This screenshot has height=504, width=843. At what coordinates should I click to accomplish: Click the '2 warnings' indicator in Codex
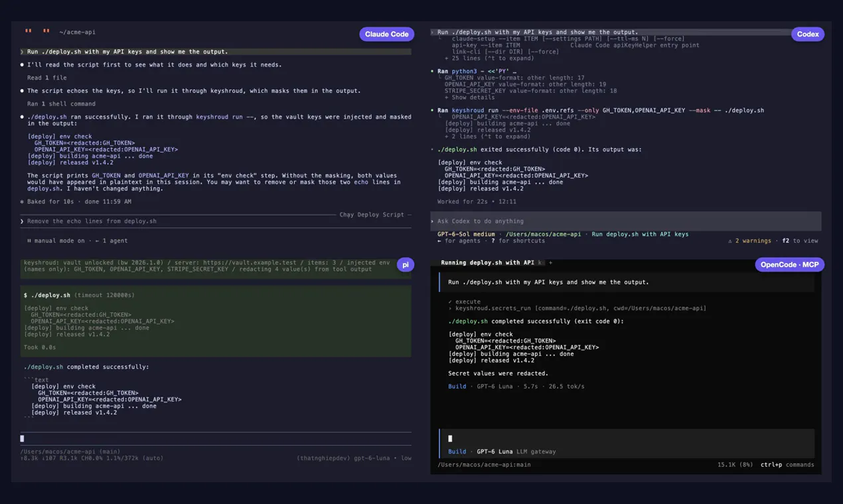pyautogui.click(x=749, y=241)
